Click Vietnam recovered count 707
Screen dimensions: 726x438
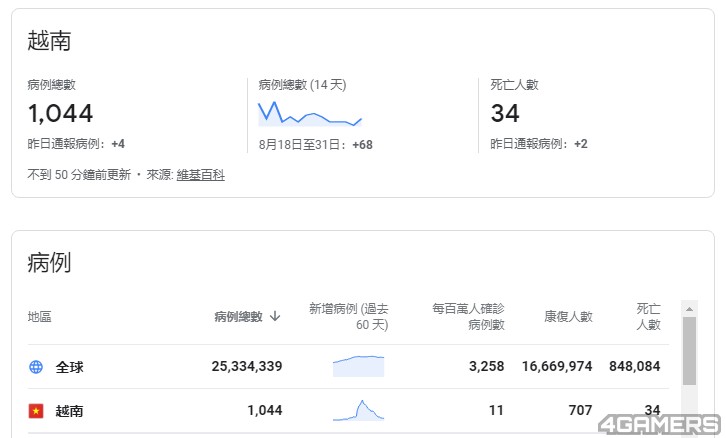pos(581,410)
